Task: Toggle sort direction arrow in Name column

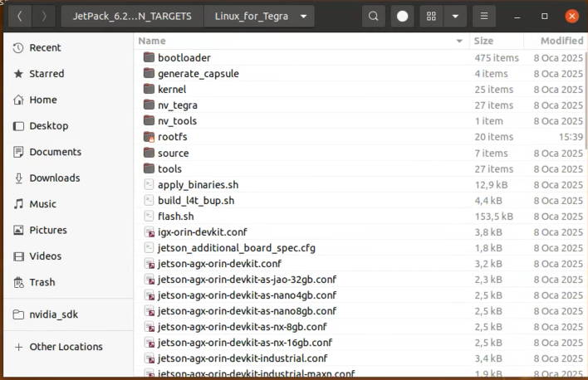Action: click(x=459, y=41)
